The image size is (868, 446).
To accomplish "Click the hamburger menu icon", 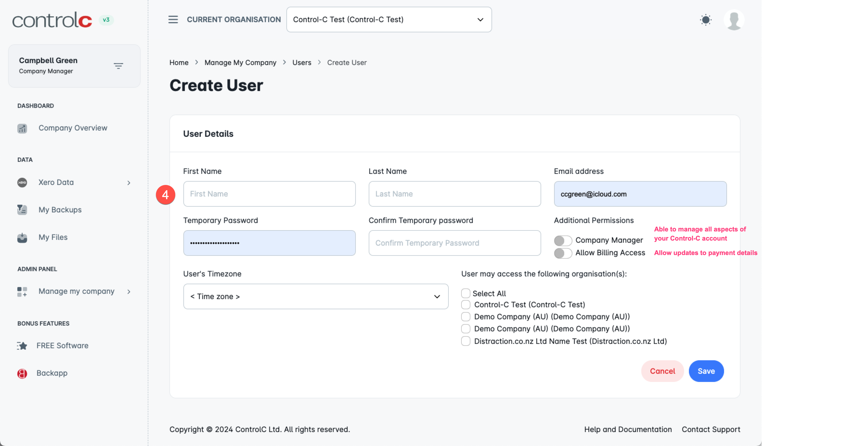I will click(x=173, y=20).
